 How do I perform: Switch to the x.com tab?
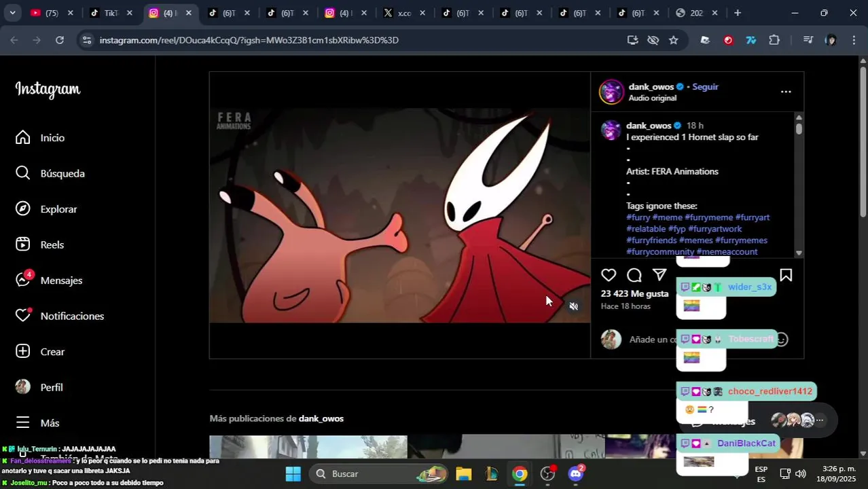pyautogui.click(x=405, y=13)
